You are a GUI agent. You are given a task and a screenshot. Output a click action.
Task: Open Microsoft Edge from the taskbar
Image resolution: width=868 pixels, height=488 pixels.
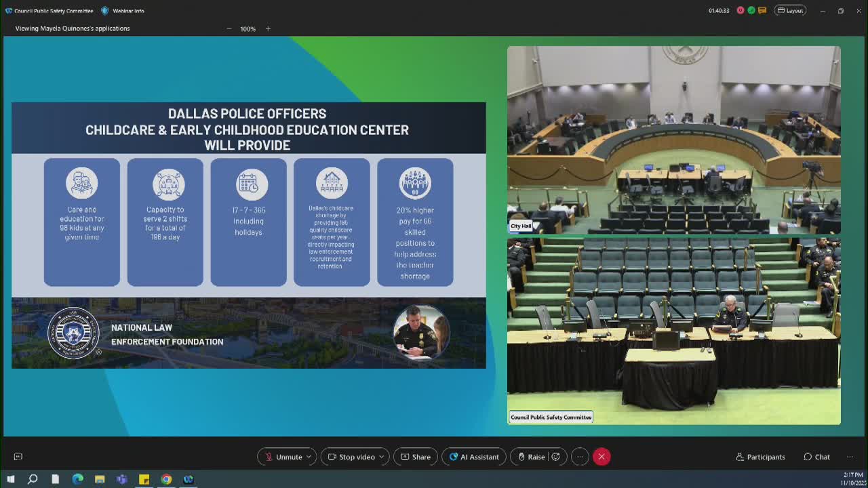77,479
